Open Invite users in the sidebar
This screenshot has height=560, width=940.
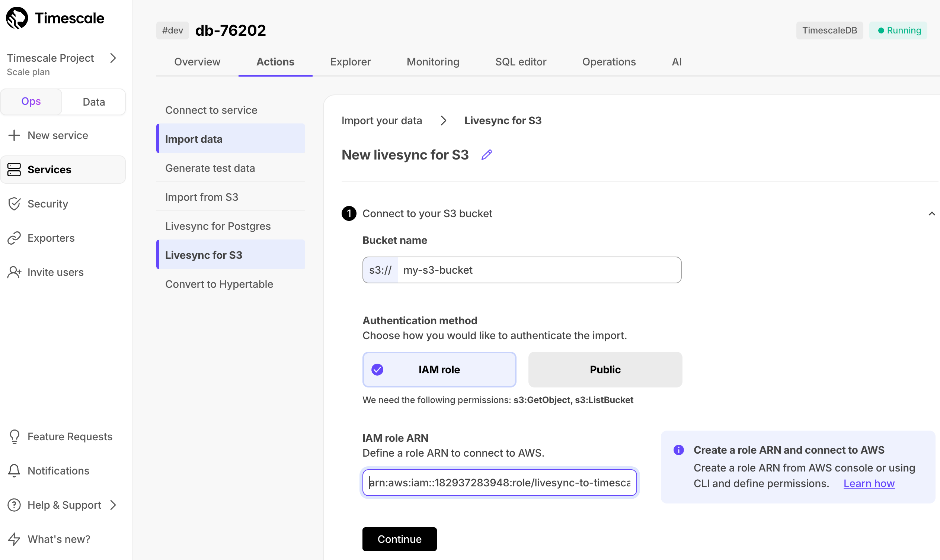(x=63, y=272)
